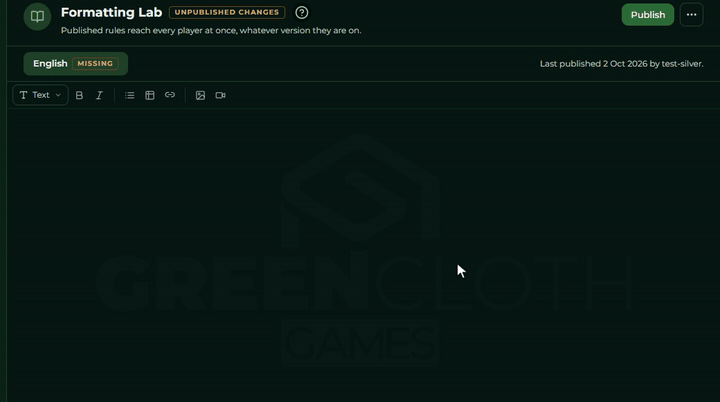This screenshot has width=720, height=402.
Task: Click inside the empty editor body
Action: point(363,255)
